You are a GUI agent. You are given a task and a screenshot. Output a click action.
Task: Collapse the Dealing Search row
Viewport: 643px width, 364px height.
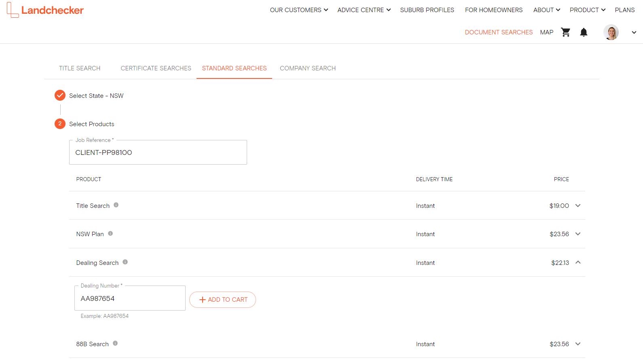tap(578, 262)
